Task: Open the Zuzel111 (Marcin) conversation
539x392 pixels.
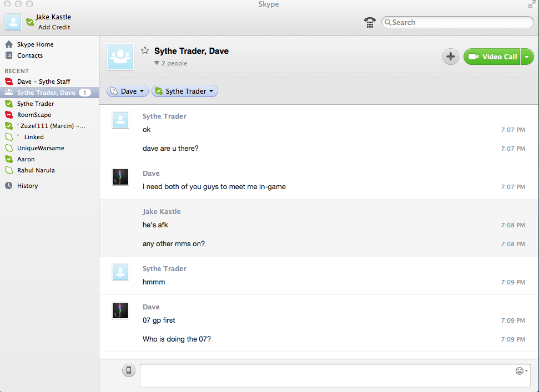Action: tap(51, 126)
